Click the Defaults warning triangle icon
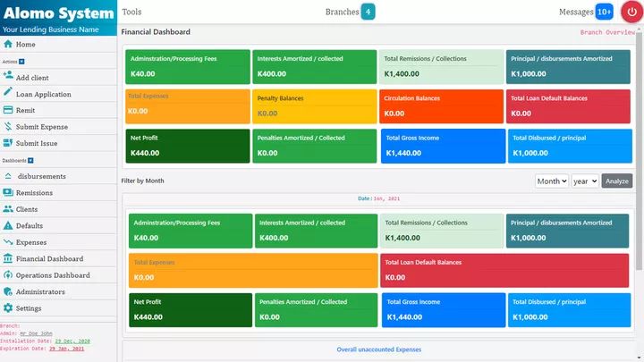This screenshot has height=362, width=644. tap(8, 225)
